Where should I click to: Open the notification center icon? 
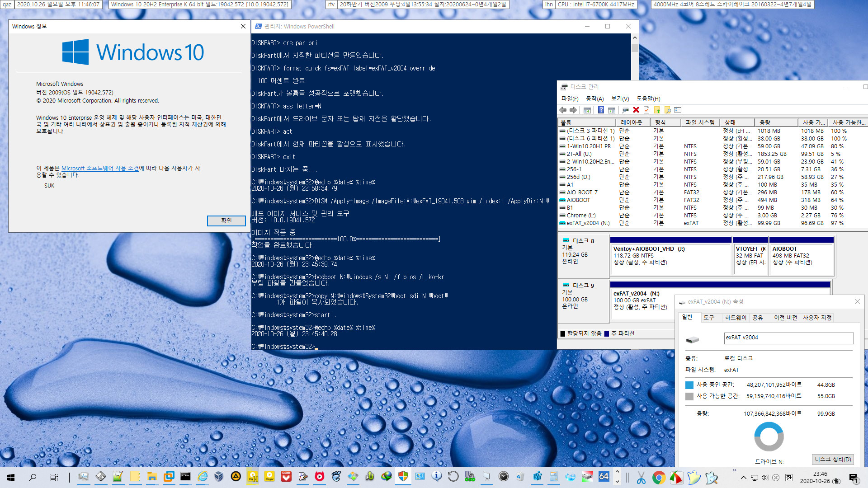854,478
